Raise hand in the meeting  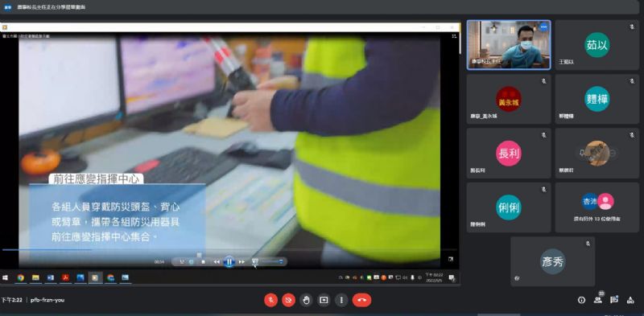306,300
